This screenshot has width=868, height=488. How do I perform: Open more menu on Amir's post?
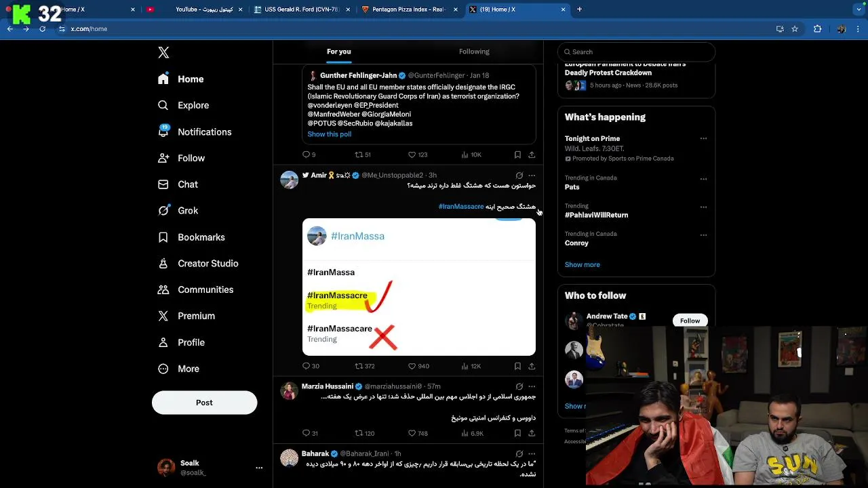coord(532,176)
